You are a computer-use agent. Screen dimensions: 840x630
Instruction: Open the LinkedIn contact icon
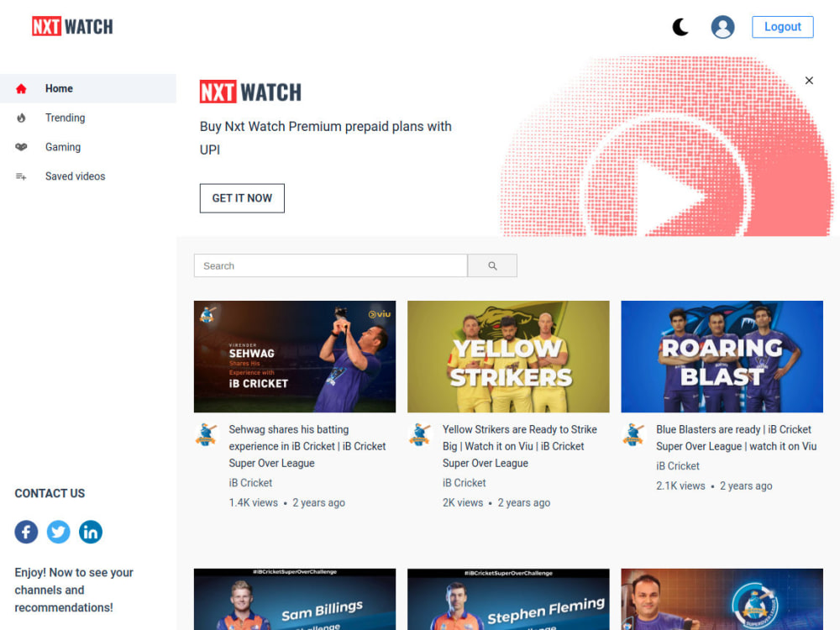(x=91, y=532)
